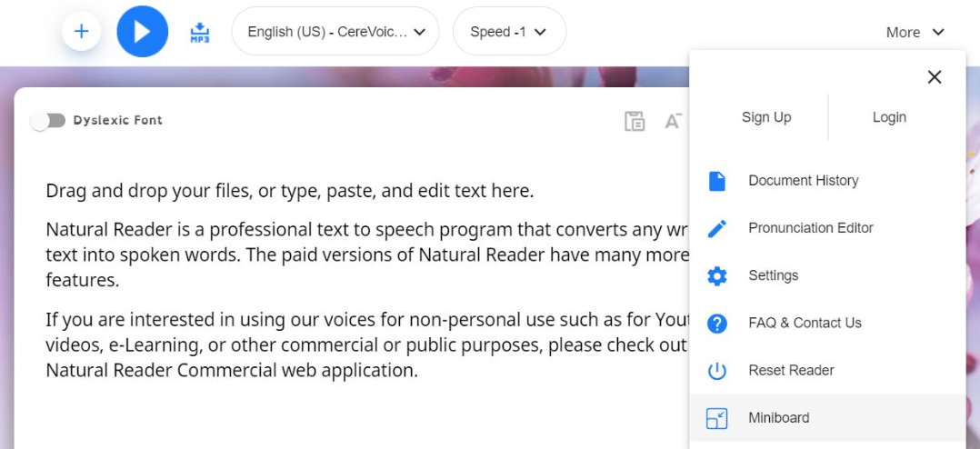The width and height of the screenshot is (980, 449).
Task: Click the font size A icon
Action: click(x=673, y=121)
